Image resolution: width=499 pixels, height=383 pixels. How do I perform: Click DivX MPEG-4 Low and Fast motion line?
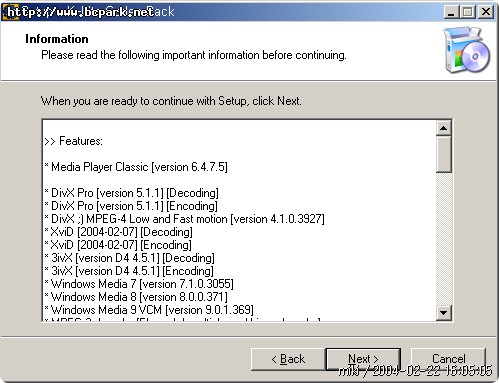pos(184,219)
